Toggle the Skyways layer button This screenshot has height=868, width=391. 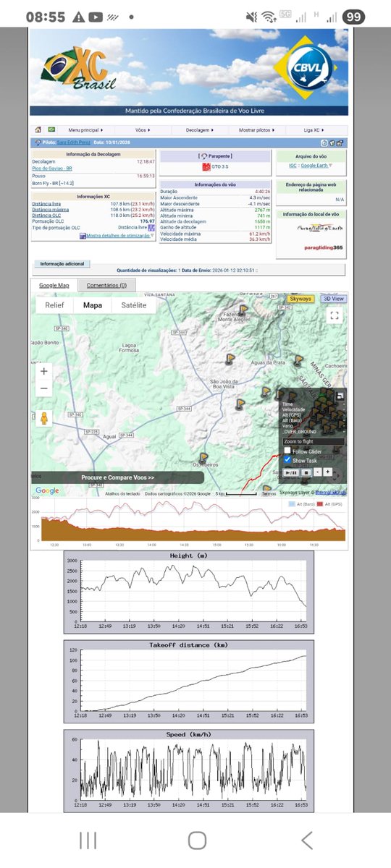[300, 298]
